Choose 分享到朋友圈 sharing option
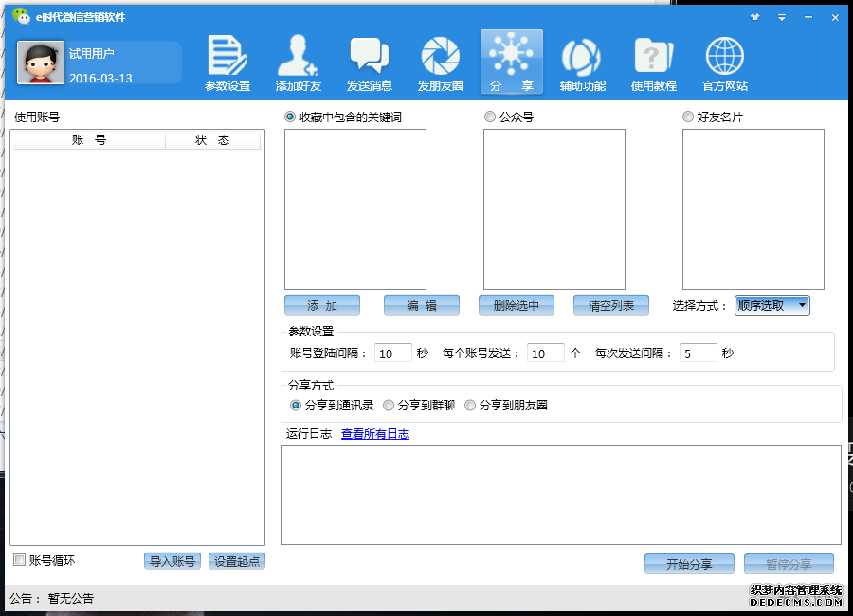853x616 pixels. pyautogui.click(x=470, y=405)
